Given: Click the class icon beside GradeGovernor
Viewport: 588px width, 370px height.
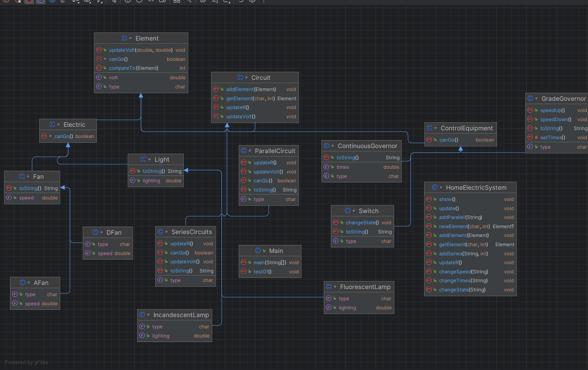Looking at the screenshot, I should pyautogui.click(x=530, y=98).
